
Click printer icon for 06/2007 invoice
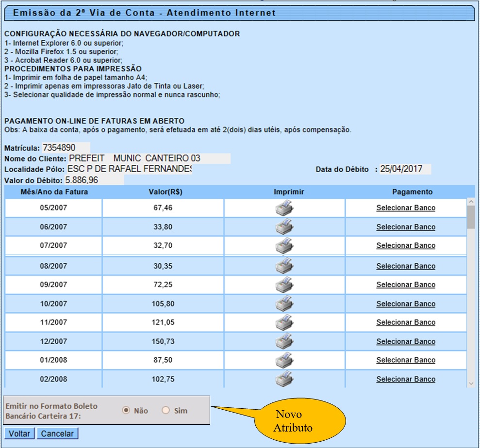[x=284, y=227]
